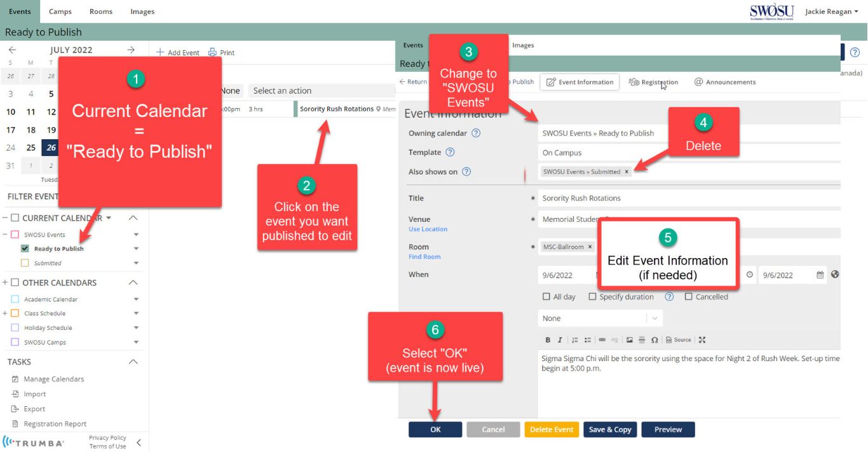Collapse the Other Calendars section
Image resolution: width=868 pixels, height=452 pixels.
[x=133, y=283]
